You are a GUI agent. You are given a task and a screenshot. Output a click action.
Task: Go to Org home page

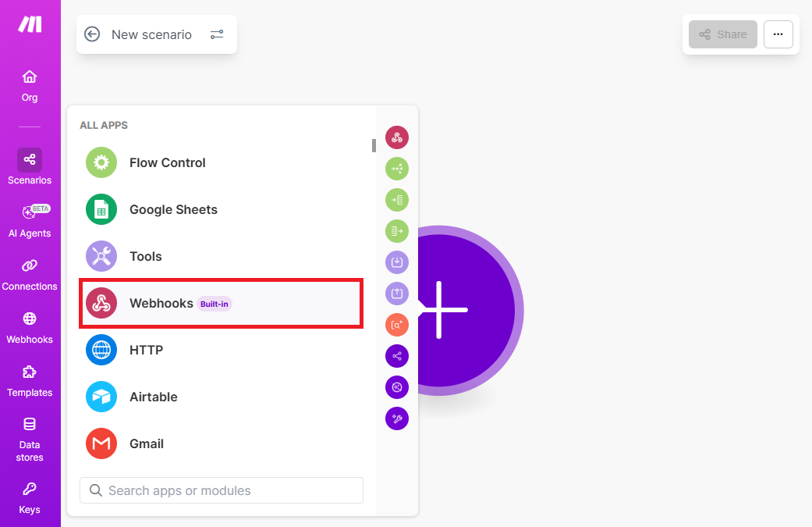[30, 85]
